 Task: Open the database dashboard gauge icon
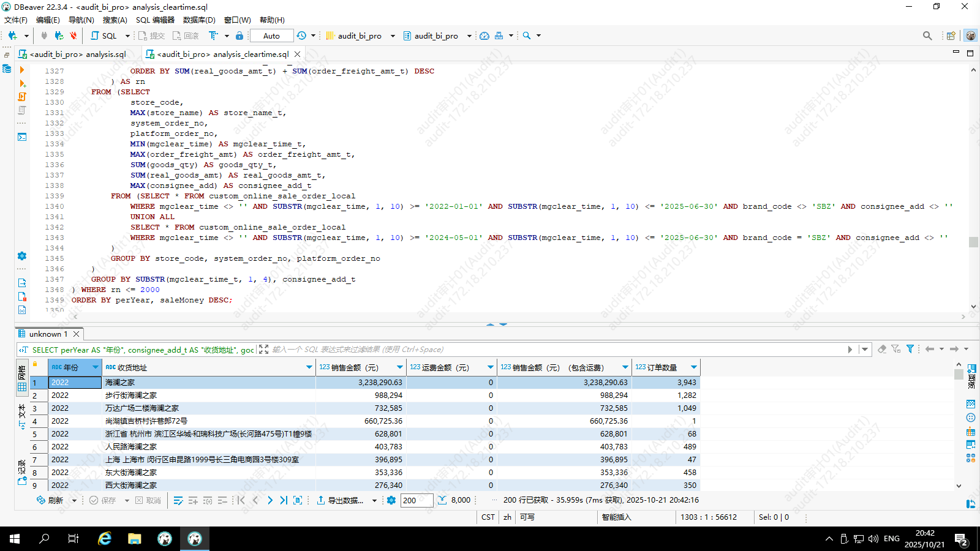(x=484, y=36)
